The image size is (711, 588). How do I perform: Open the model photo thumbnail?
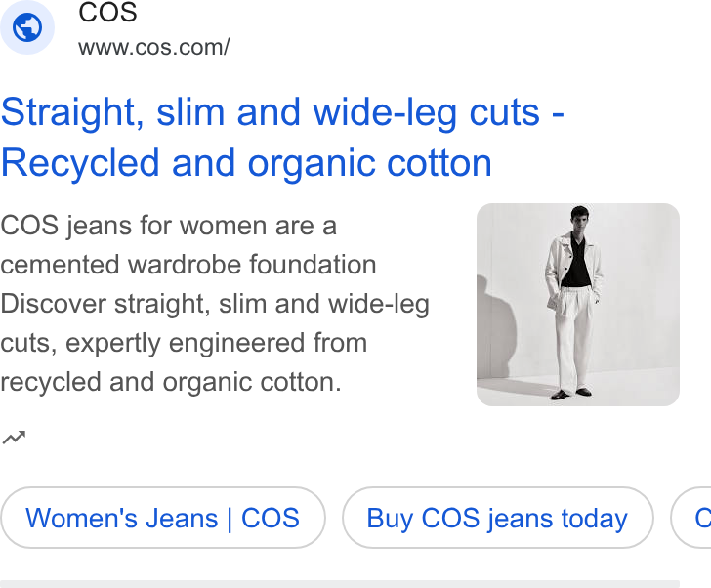point(578,305)
